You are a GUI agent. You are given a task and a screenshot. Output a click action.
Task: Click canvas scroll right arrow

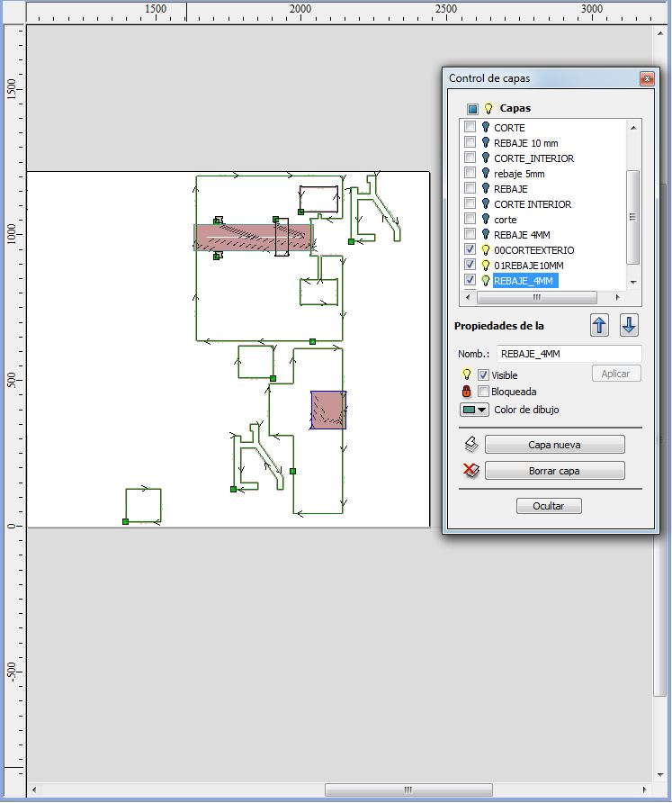645,789
